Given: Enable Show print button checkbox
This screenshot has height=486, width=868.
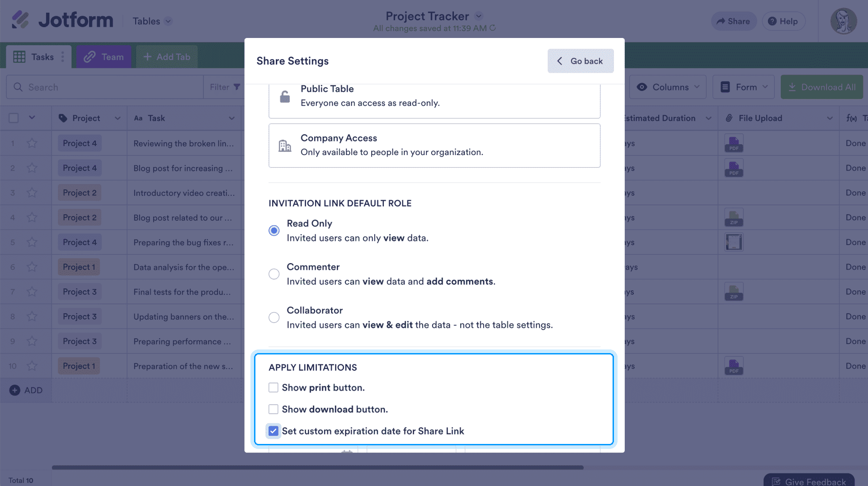Looking at the screenshot, I should (274, 387).
